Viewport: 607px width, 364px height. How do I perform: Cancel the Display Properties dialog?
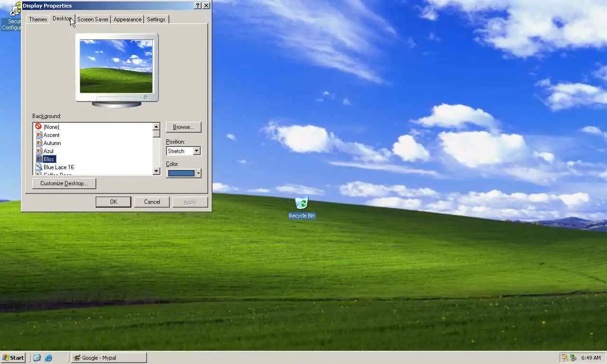[x=152, y=202]
